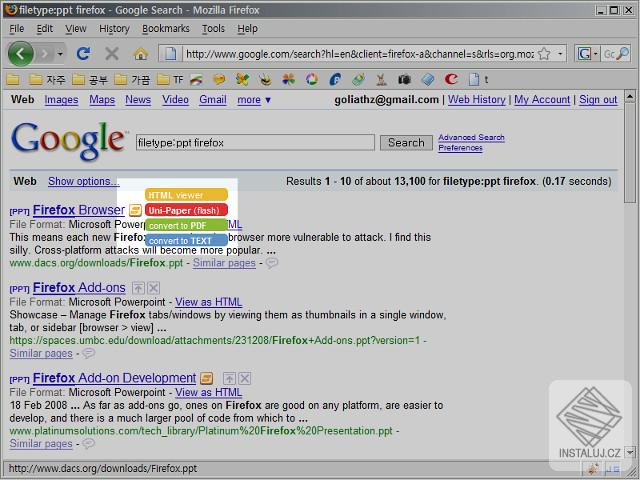Click the colorful butterfly bookmark icon
Screen dimensions: 640x480
click(242, 80)
